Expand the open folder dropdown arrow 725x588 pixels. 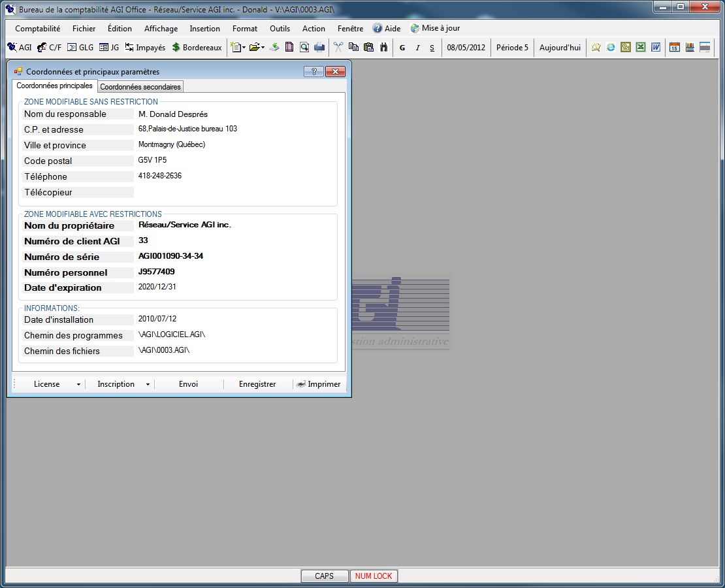[x=263, y=47]
